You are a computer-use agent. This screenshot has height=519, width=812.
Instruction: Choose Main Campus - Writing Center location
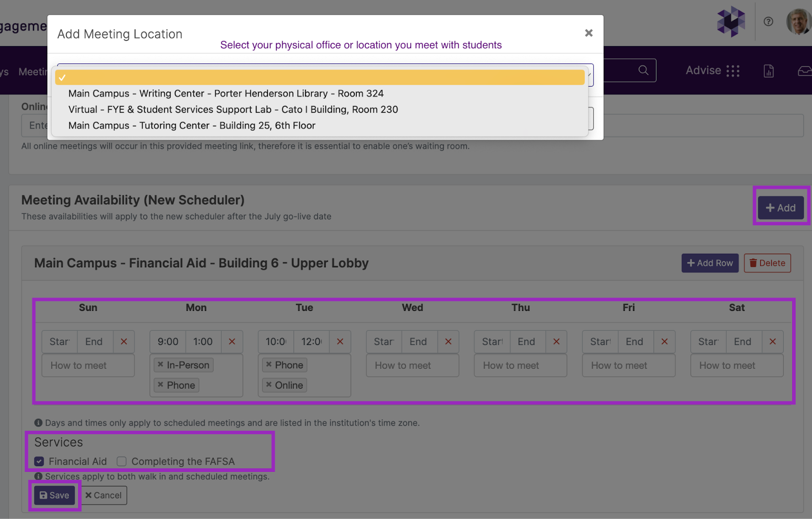[226, 93]
